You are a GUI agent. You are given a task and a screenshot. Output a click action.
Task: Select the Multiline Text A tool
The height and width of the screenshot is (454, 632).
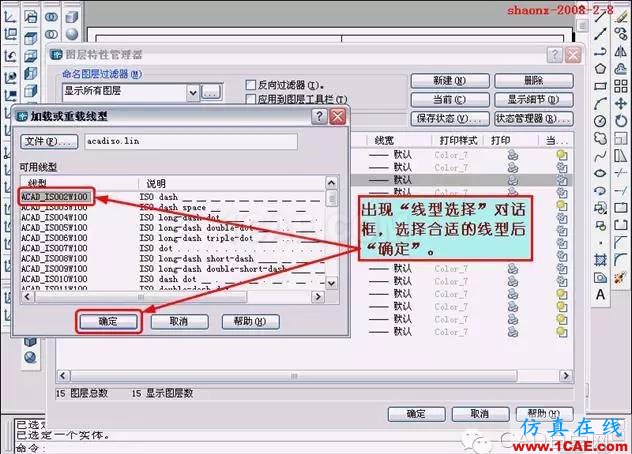[x=600, y=295]
